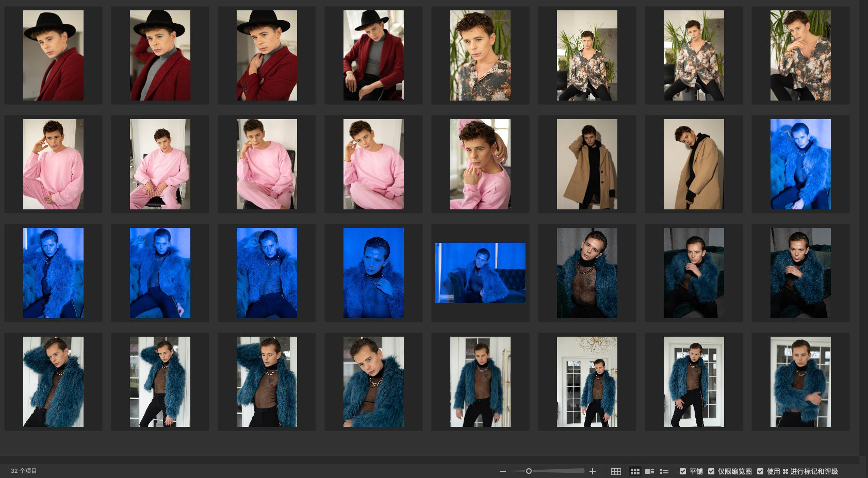Click the 32 个项目 item count label
Screen dimensions: 868x478
coord(24,471)
